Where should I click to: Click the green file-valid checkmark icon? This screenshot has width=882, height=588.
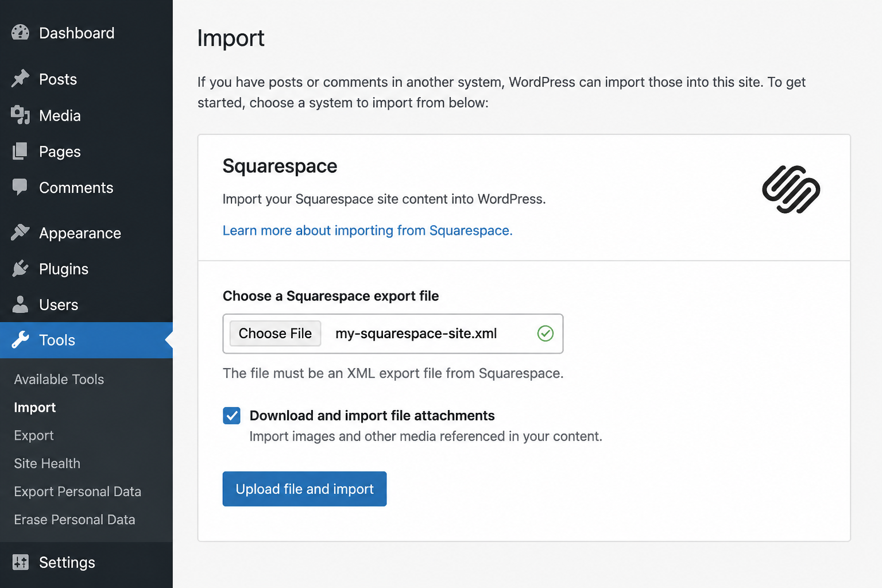pos(545,333)
